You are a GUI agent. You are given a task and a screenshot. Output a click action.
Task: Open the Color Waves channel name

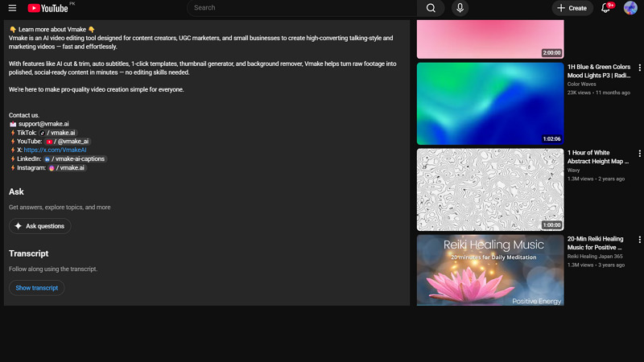(x=581, y=84)
